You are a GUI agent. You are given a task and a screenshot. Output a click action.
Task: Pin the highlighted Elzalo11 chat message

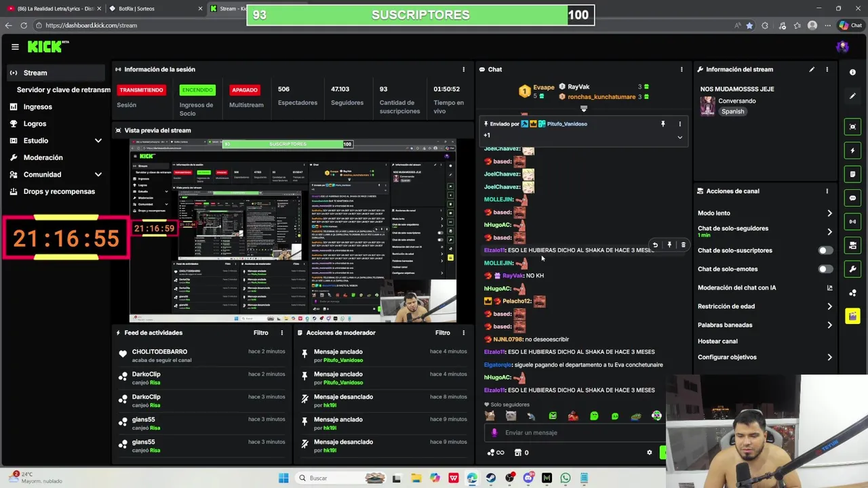tap(669, 245)
